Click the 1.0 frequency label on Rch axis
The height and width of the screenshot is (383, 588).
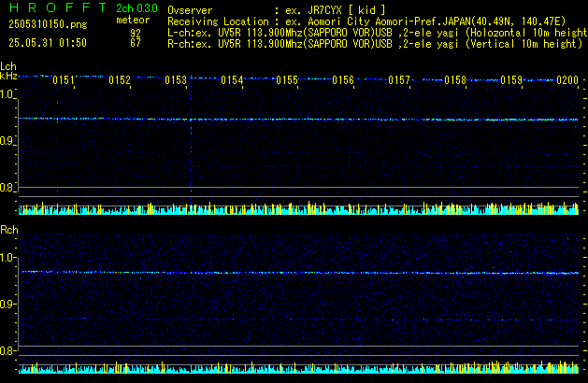coord(7,258)
